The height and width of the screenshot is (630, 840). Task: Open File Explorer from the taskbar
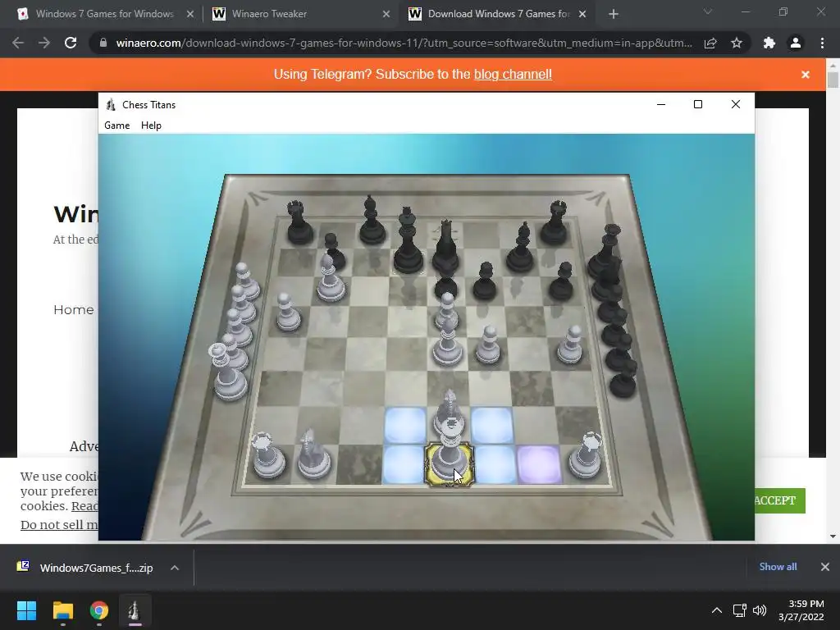[x=62, y=610]
